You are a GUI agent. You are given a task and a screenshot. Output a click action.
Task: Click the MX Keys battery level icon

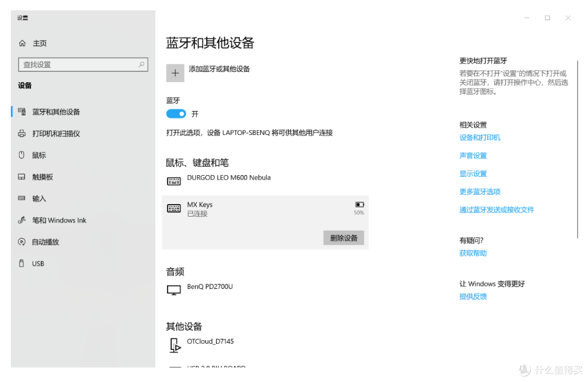coord(360,204)
